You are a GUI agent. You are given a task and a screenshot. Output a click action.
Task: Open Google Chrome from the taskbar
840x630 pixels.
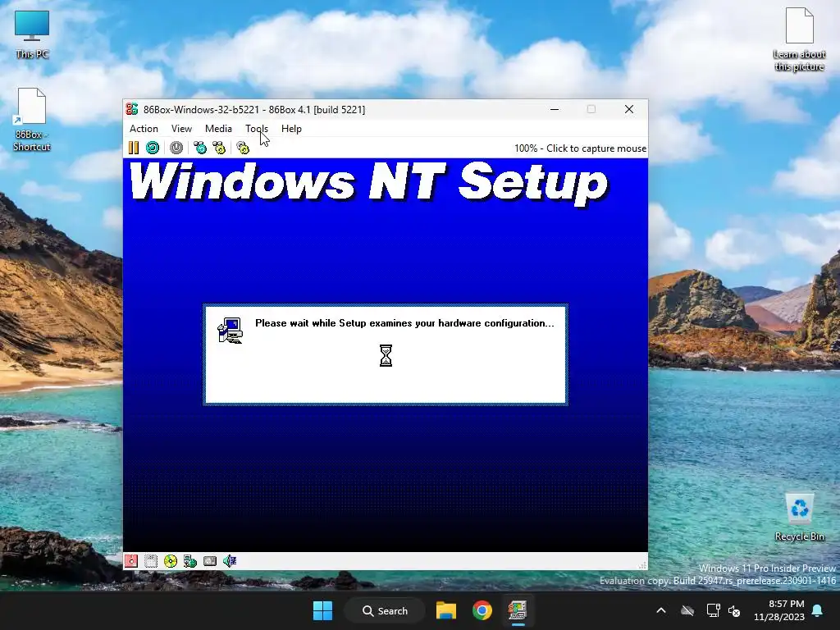pos(482,610)
